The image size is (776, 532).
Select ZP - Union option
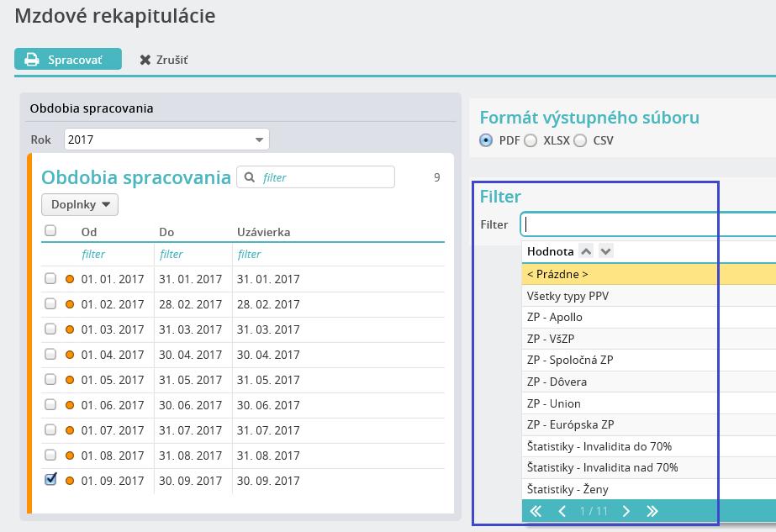[649, 403]
